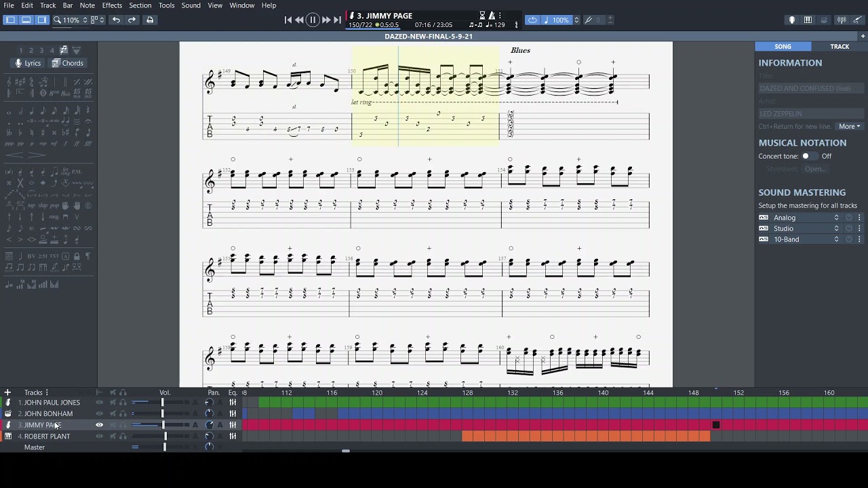Toggle visibility of JIMMY PAGE track

(99, 425)
